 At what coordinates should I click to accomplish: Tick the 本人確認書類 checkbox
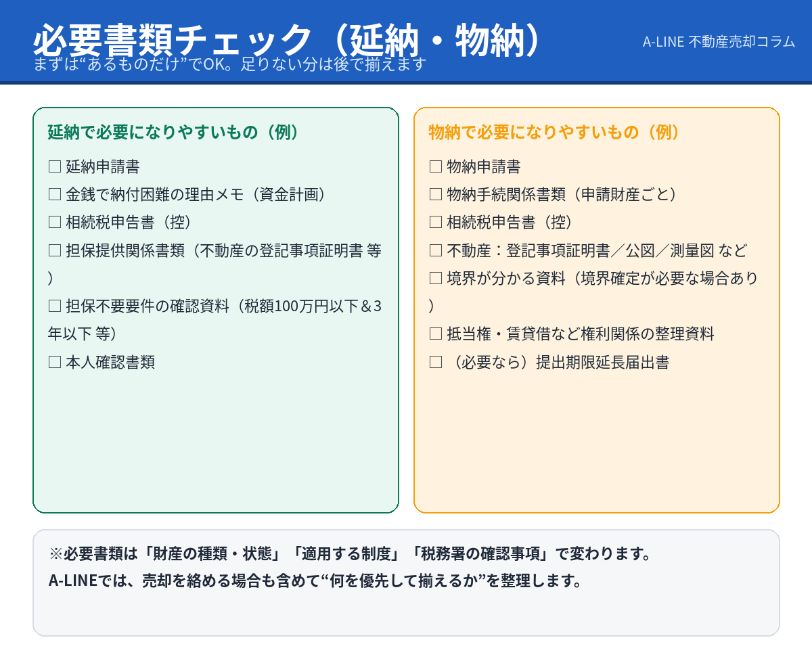(x=55, y=363)
